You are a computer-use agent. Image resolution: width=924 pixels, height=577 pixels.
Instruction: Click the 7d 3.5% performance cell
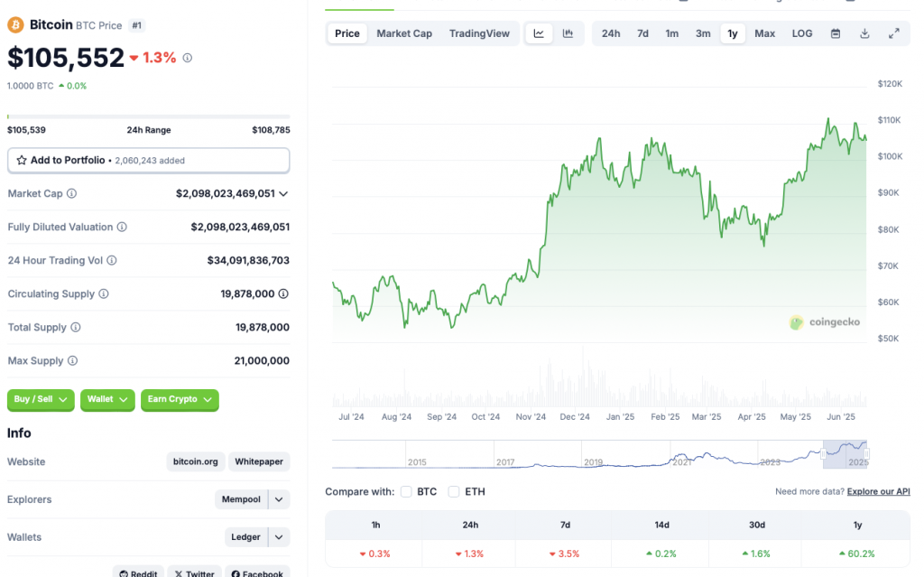(565, 554)
